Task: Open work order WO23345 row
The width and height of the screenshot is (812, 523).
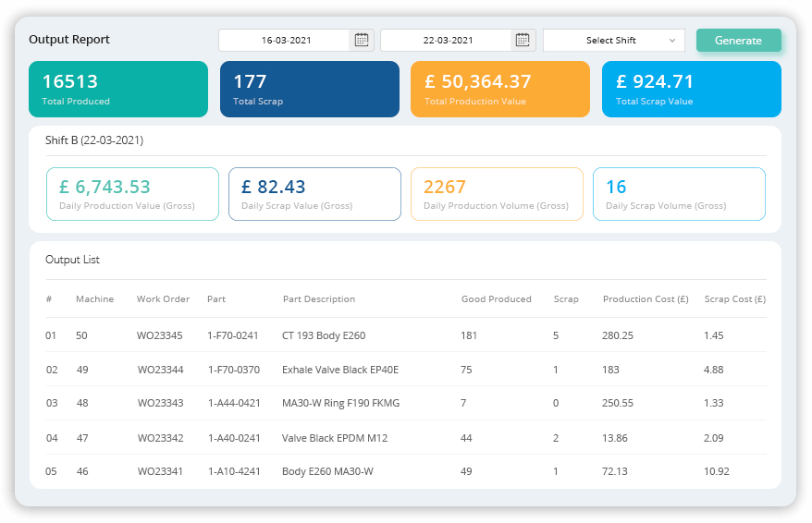Action: click(159, 335)
